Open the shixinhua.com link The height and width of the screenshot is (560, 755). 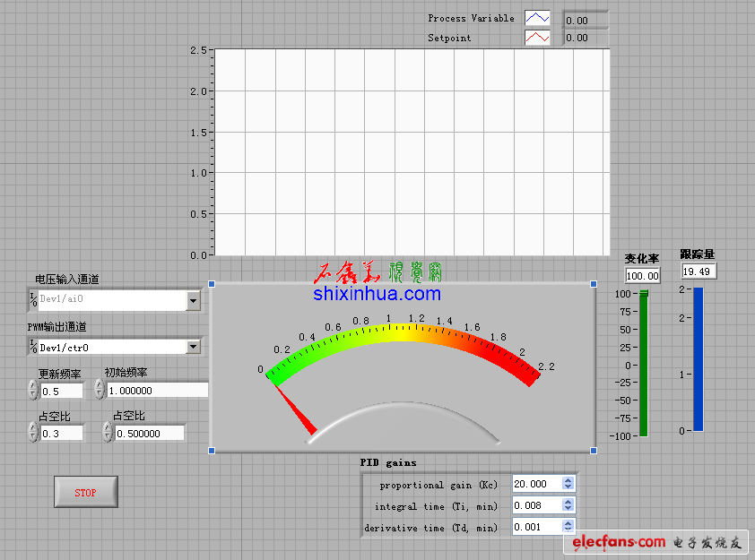coord(377,293)
